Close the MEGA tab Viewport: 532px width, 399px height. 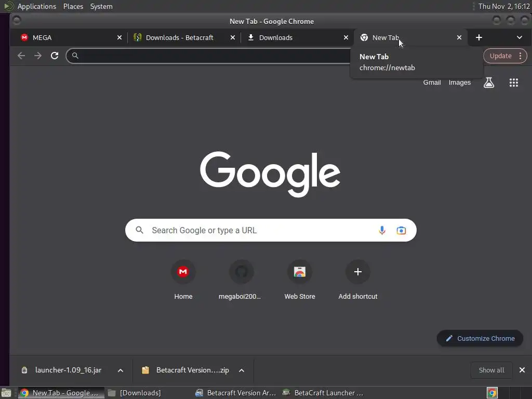coord(119,37)
